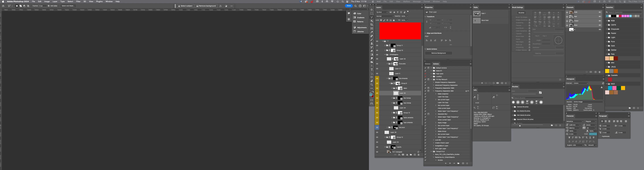Expand the Dodge&Burn Layer action
Image resolution: width=644 pixels, height=170 pixels.
click(434, 146)
